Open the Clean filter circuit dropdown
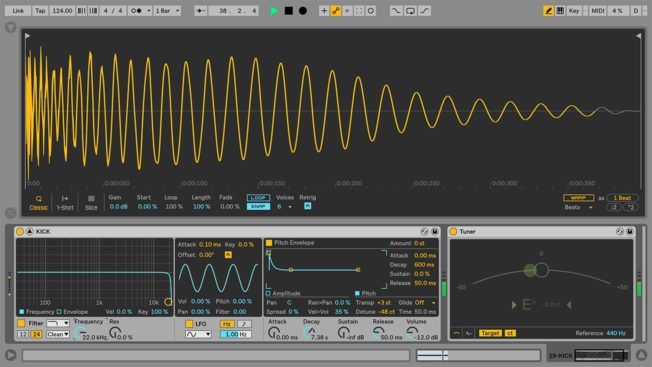Viewport: 652px width, 367px height. 57,334
